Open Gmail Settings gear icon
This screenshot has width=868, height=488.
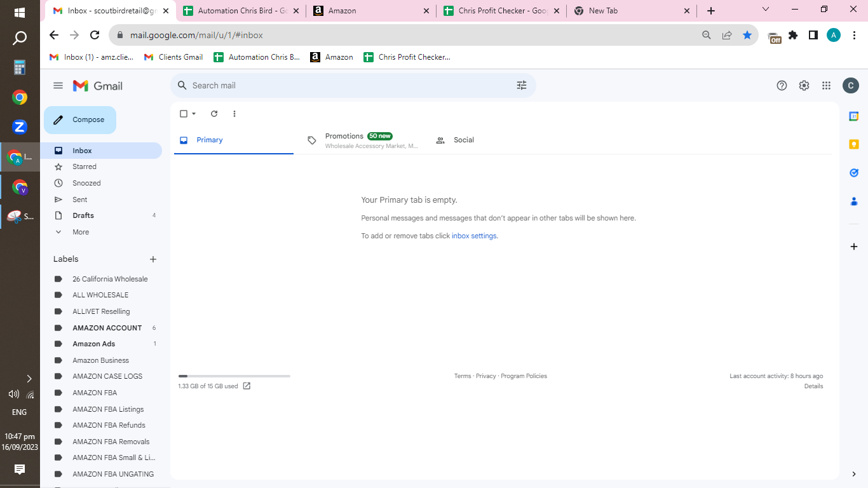pyautogui.click(x=804, y=86)
